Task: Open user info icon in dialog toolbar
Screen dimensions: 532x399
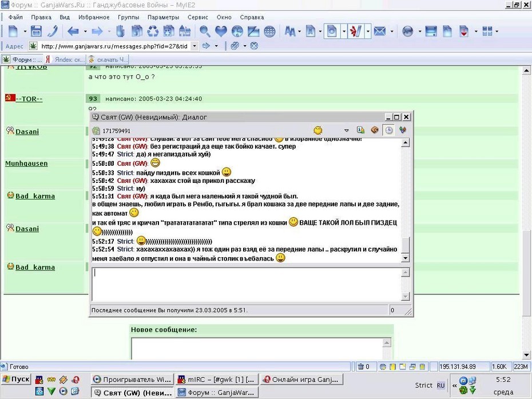Action: point(360,130)
